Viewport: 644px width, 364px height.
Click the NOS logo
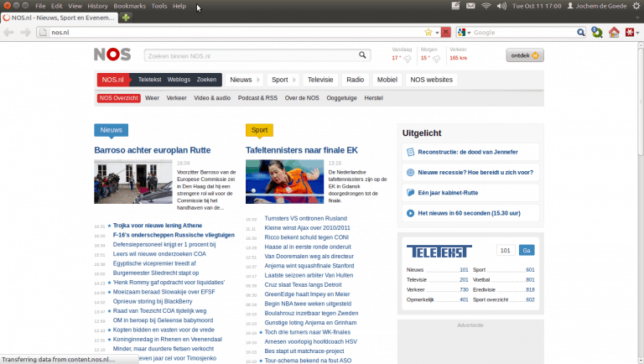[112, 55]
